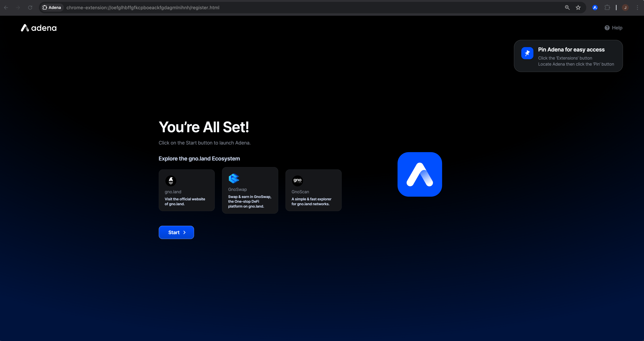Open the Help link
The image size is (644, 341).
click(x=617, y=28)
